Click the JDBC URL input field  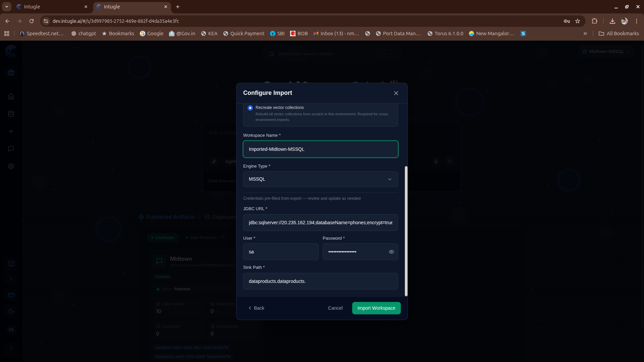321,223
